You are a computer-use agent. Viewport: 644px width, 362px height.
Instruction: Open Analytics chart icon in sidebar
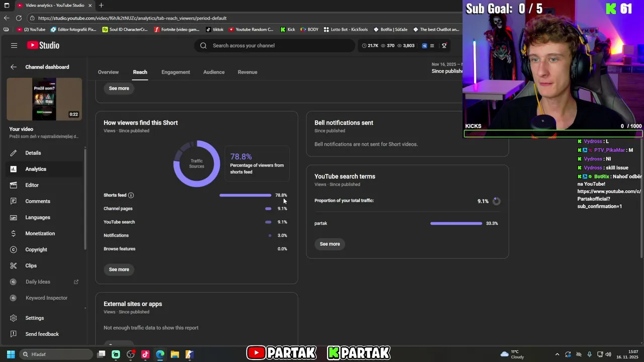point(14,169)
